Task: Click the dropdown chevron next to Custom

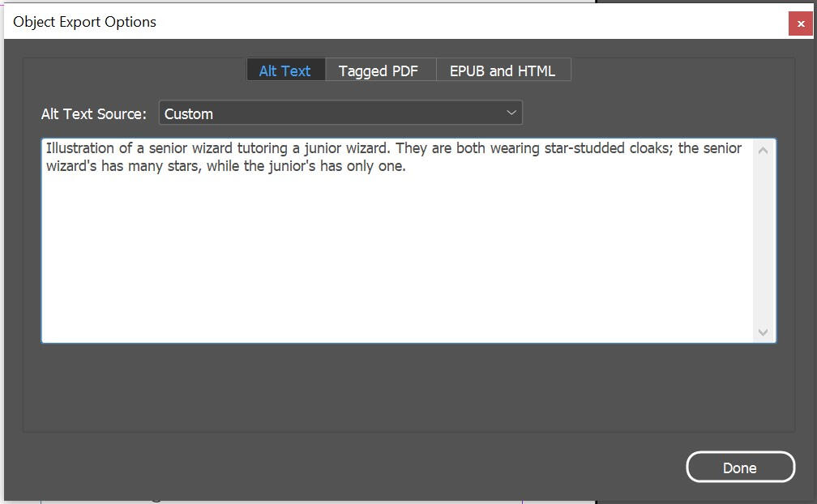Action: pos(512,113)
